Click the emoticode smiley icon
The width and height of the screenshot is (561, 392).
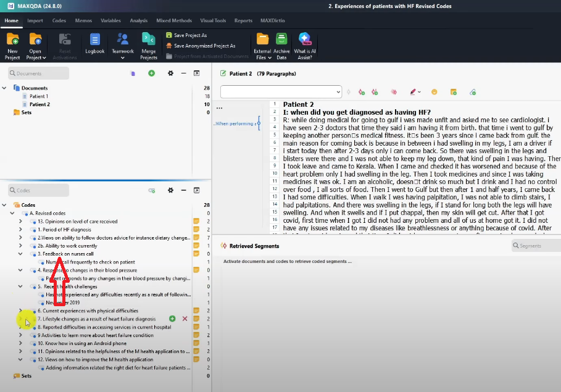point(434,93)
